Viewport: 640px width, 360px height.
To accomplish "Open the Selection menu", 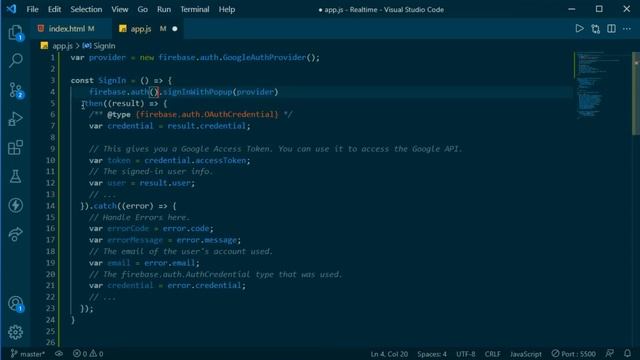I will [86, 9].
